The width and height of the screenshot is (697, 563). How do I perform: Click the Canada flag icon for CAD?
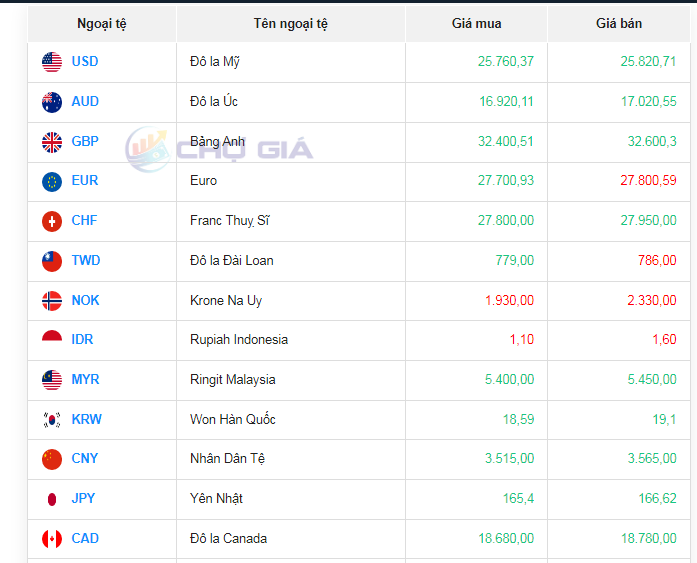pos(52,539)
